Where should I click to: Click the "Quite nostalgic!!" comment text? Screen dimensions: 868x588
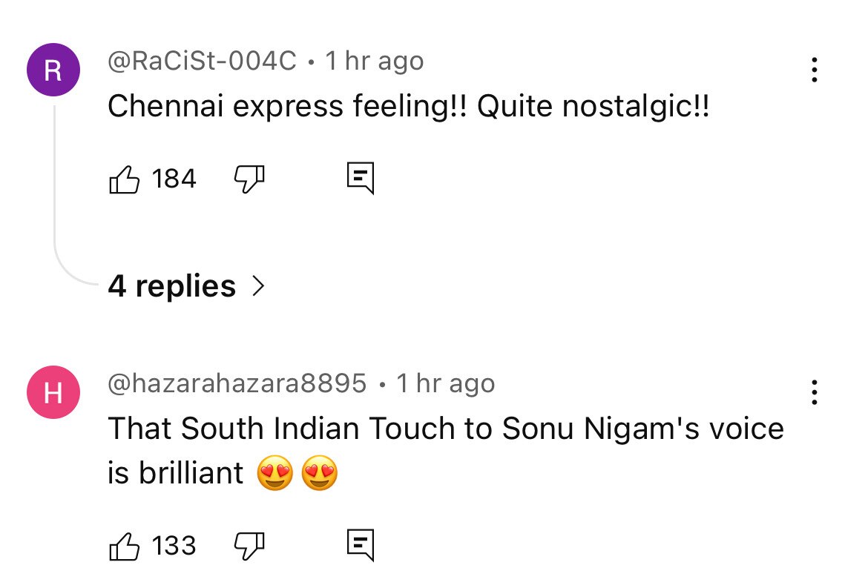[x=594, y=107]
